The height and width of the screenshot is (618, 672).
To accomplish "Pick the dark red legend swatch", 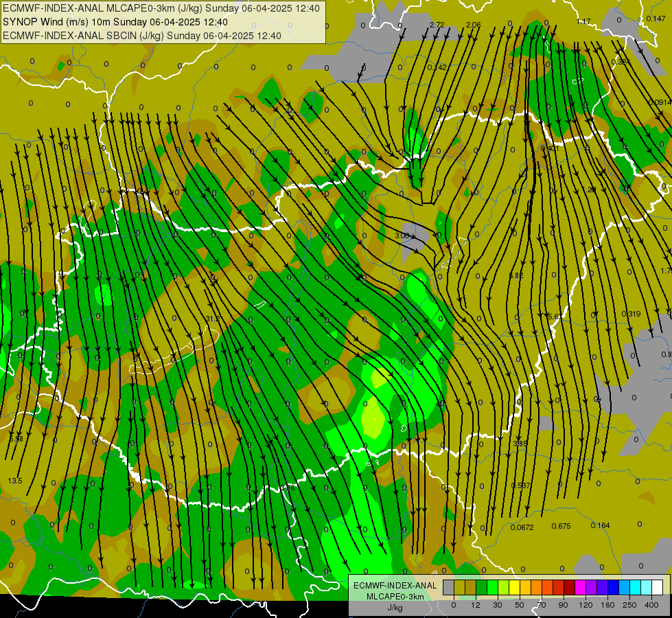I will tap(570, 587).
